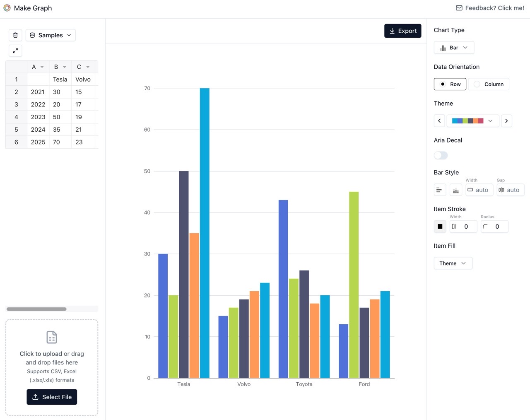Select row header 4
This screenshot has width=530, height=420.
coord(16,117)
